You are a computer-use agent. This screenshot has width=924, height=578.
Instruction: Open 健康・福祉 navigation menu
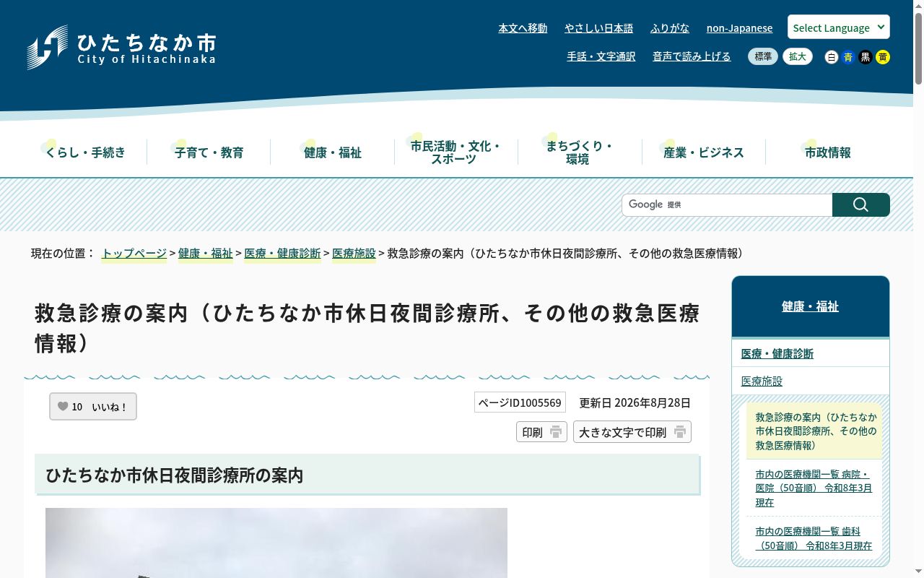click(333, 152)
